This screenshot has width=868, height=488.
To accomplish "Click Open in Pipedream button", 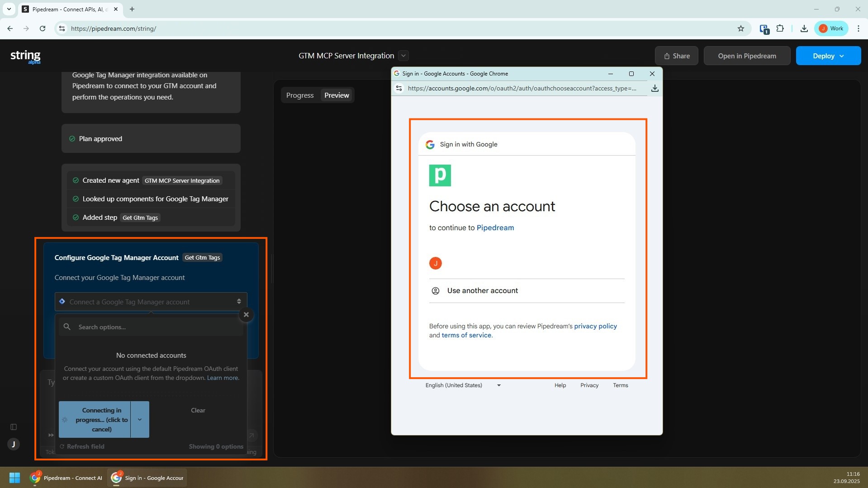I will pyautogui.click(x=747, y=56).
